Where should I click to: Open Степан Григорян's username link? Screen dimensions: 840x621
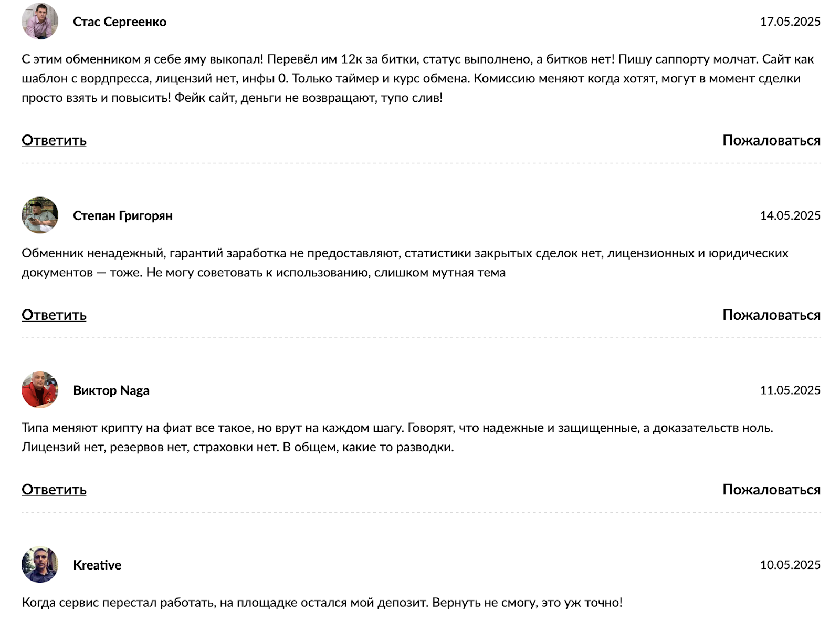point(122,215)
